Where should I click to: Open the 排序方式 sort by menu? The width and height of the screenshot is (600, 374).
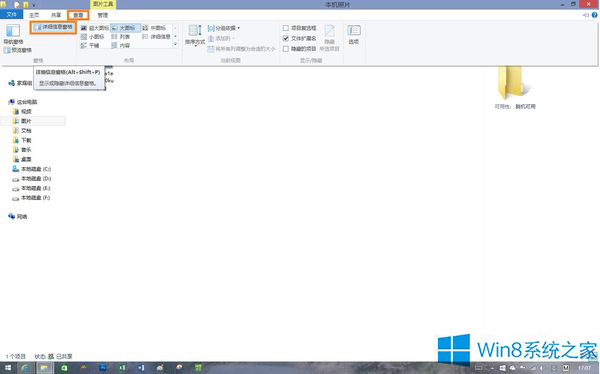tap(195, 35)
